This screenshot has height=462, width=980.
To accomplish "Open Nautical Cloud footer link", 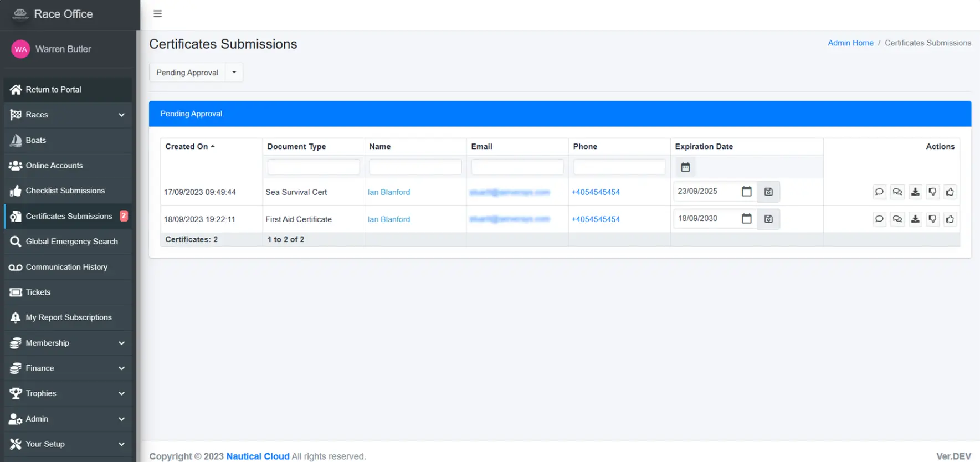I will 258,456.
